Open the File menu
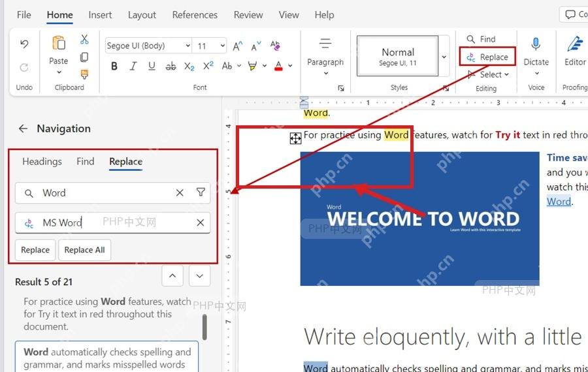Viewport: 588px width, 372px height. [24, 15]
